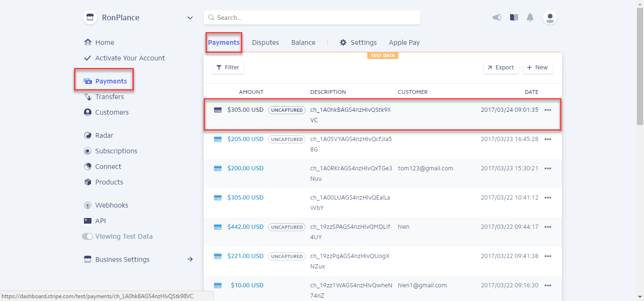Switch to the Disputes tab
This screenshot has height=301, width=644.
coord(265,42)
